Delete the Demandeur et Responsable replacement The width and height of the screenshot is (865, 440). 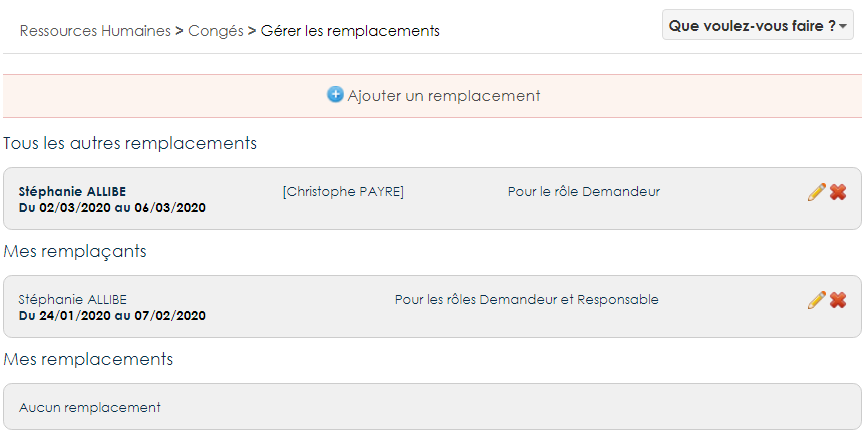point(838,300)
